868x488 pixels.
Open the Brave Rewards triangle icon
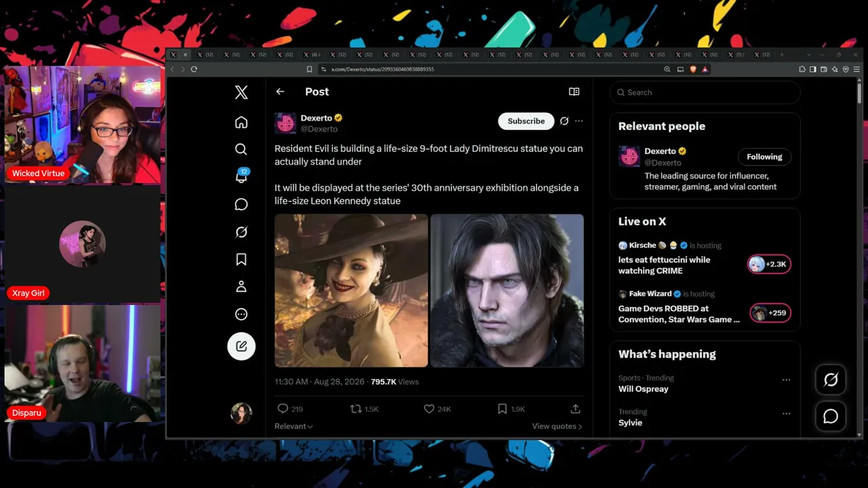pos(705,69)
